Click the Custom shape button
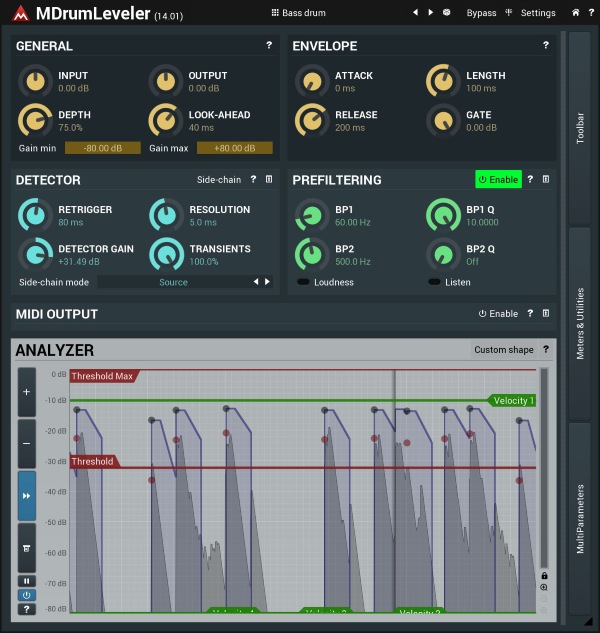600x633 pixels. pos(504,350)
